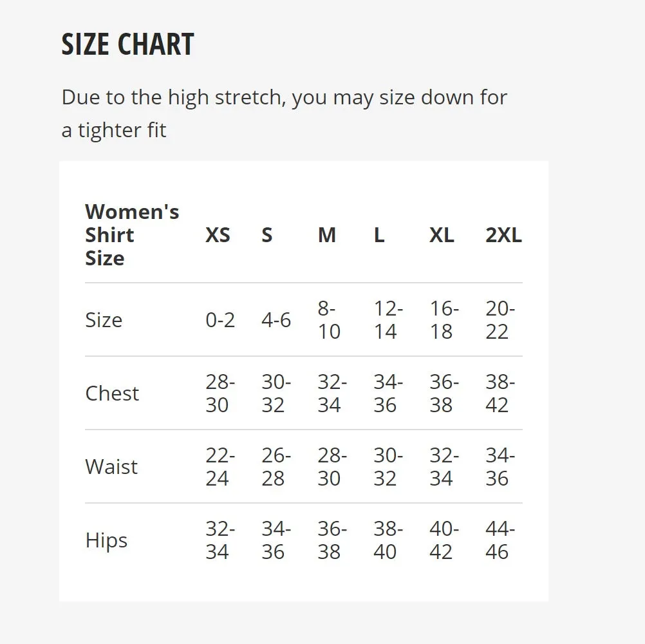Viewport: 645px width, 644px height.
Task: Select the M column header
Action: point(327,235)
